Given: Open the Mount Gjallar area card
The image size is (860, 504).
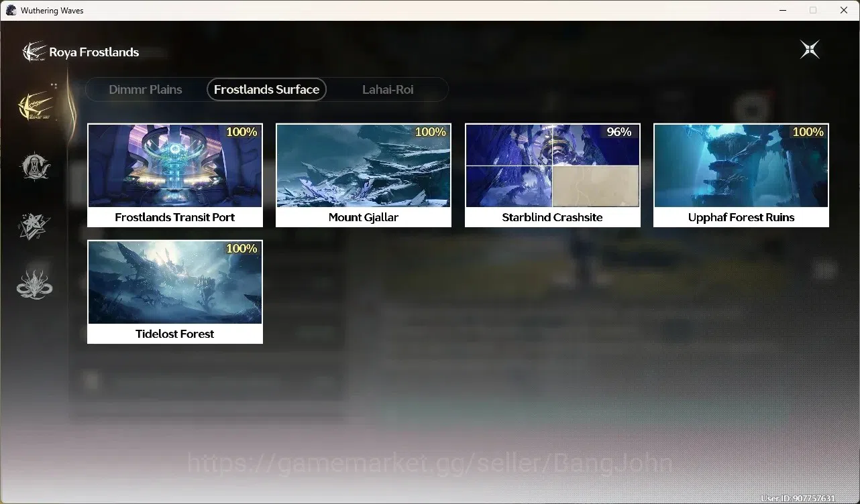Looking at the screenshot, I should (x=364, y=175).
